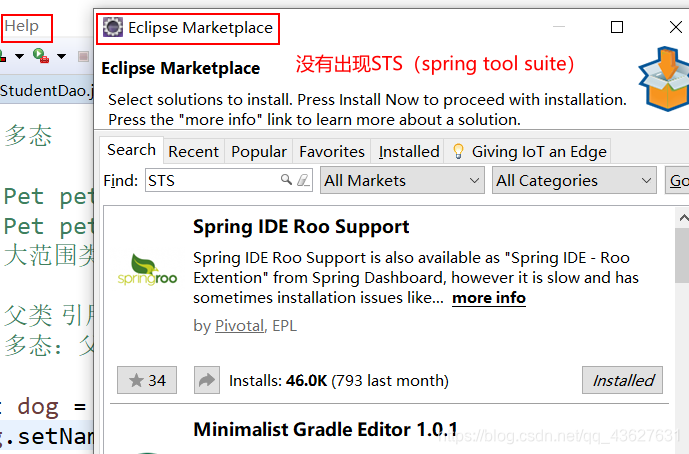Click the springroo logo thumbnail
Screen dimensions: 689x454
pyautogui.click(x=147, y=269)
